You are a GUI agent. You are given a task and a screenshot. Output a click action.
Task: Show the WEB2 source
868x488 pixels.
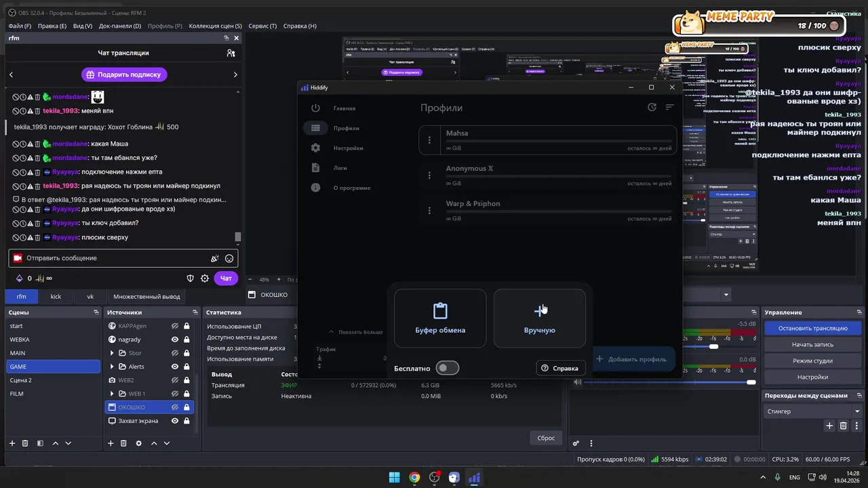coord(175,380)
